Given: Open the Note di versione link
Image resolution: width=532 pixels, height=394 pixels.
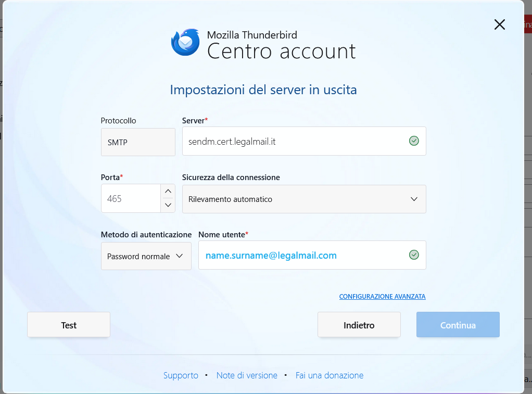Looking at the screenshot, I should coord(247,375).
